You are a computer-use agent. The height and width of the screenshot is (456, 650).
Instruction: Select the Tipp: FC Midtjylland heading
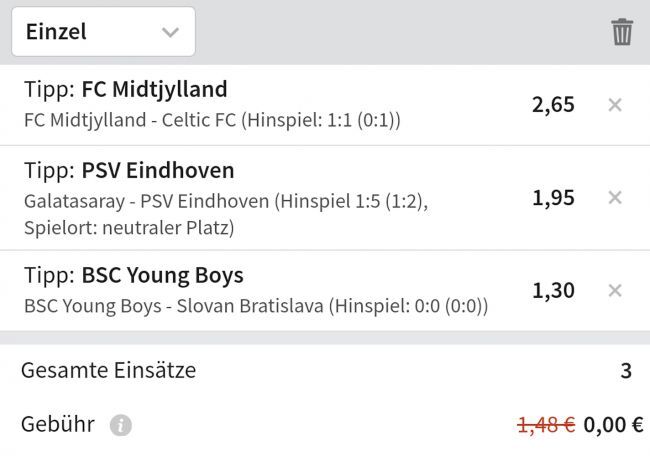pyautogui.click(x=125, y=89)
